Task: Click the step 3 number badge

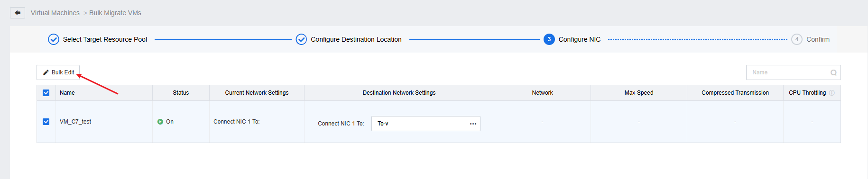Action: click(549, 39)
